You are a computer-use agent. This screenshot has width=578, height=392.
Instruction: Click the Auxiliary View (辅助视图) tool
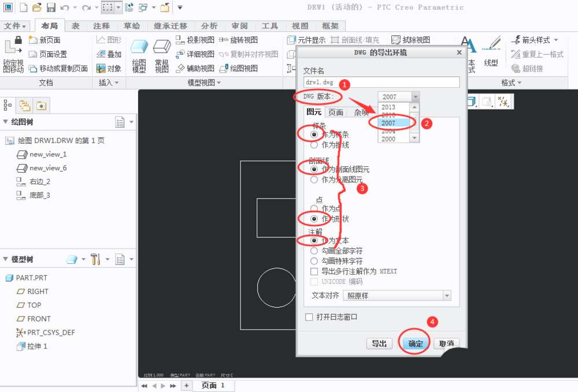pyautogui.click(x=195, y=69)
